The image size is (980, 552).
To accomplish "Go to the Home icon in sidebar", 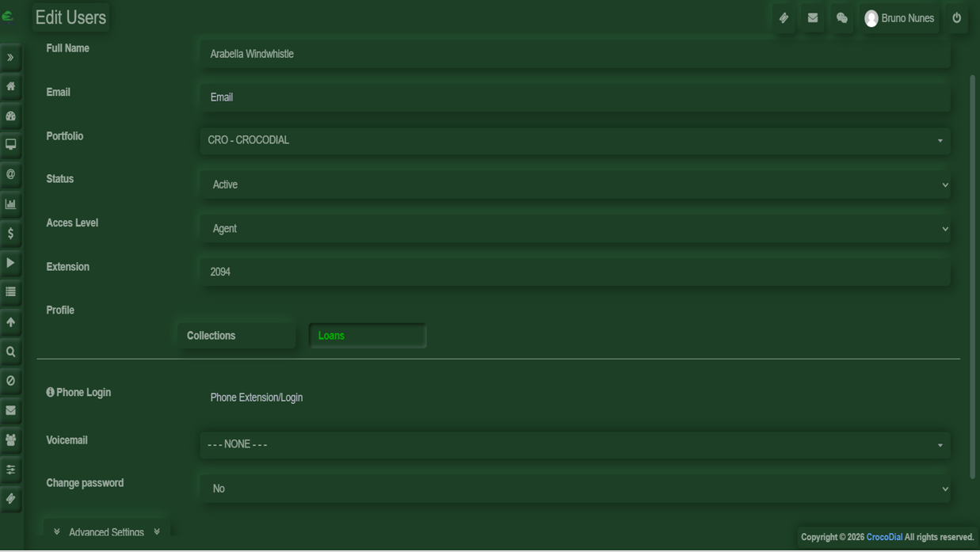I will [x=11, y=86].
